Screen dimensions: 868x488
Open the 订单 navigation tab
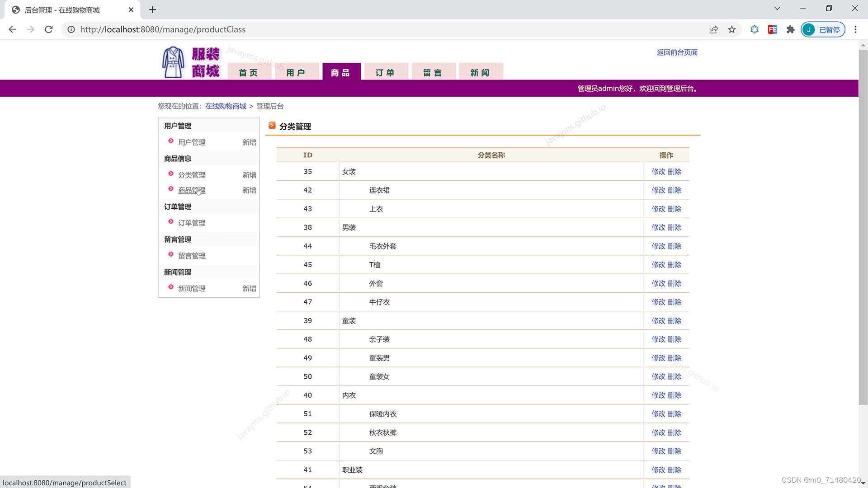386,72
